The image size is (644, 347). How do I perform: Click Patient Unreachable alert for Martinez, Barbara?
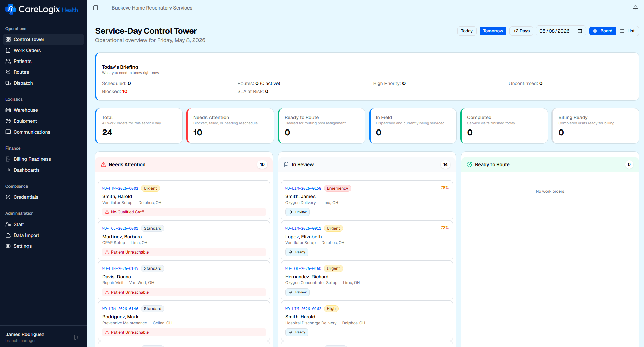[184, 252]
